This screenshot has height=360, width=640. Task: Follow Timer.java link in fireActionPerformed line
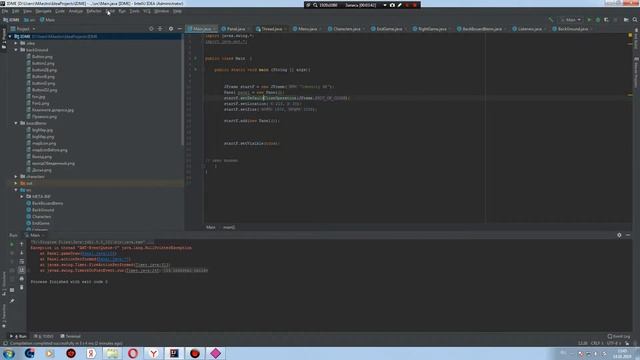(x=151, y=265)
